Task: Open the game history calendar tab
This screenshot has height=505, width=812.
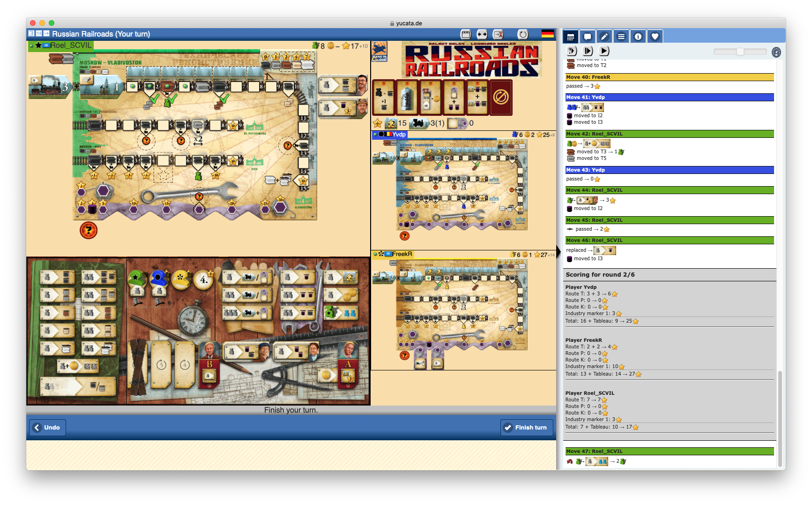Action: [570, 37]
